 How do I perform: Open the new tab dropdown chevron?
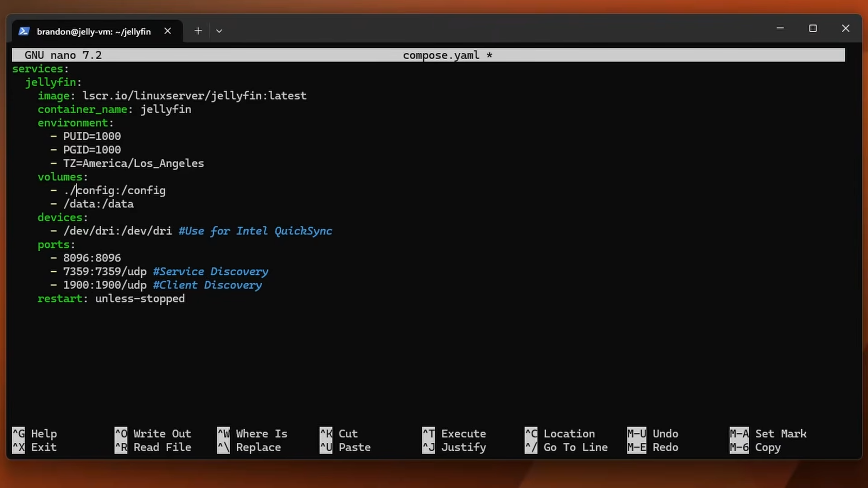[x=219, y=31]
